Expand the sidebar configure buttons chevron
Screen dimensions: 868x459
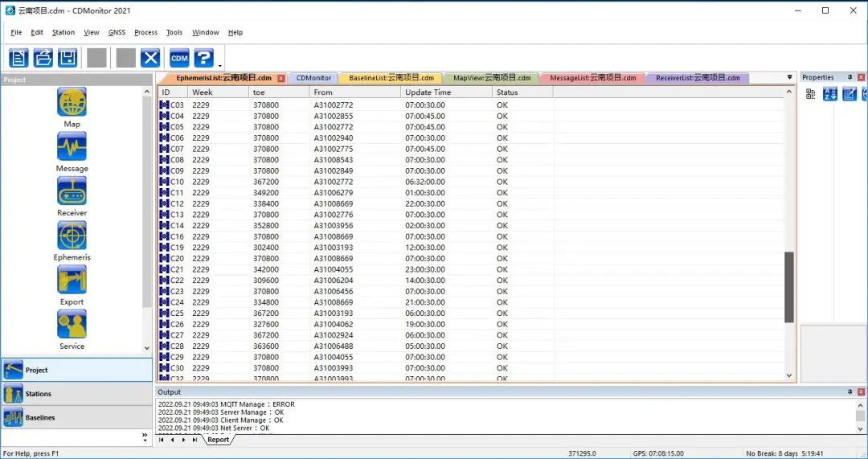click(x=145, y=438)
